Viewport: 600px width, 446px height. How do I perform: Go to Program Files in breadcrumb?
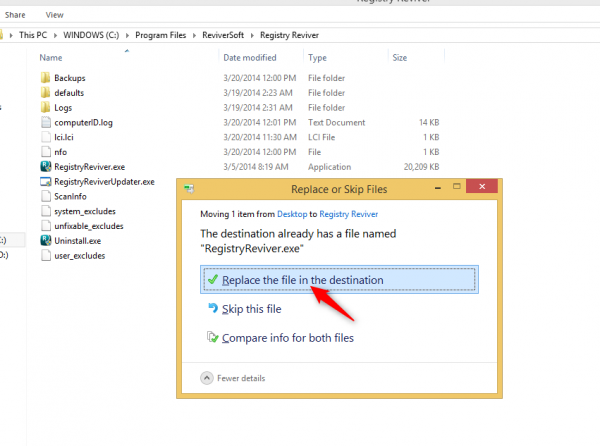click(x=161, y=35)
